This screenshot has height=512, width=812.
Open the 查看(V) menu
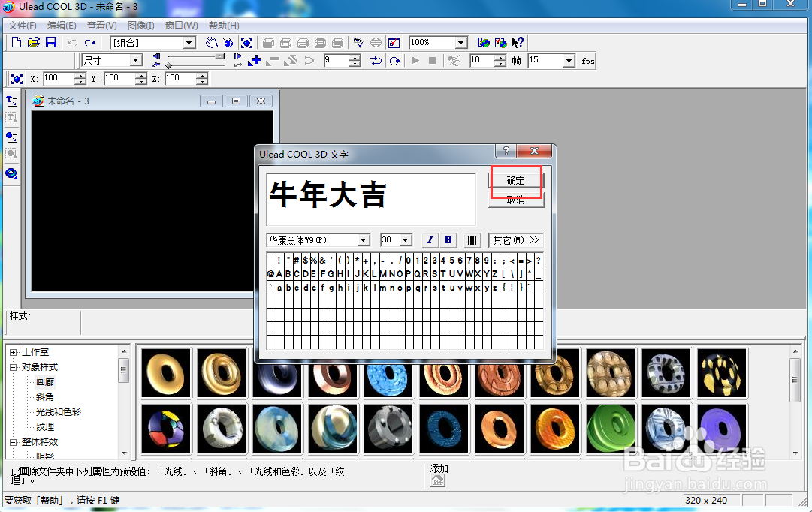pos(102,26)
